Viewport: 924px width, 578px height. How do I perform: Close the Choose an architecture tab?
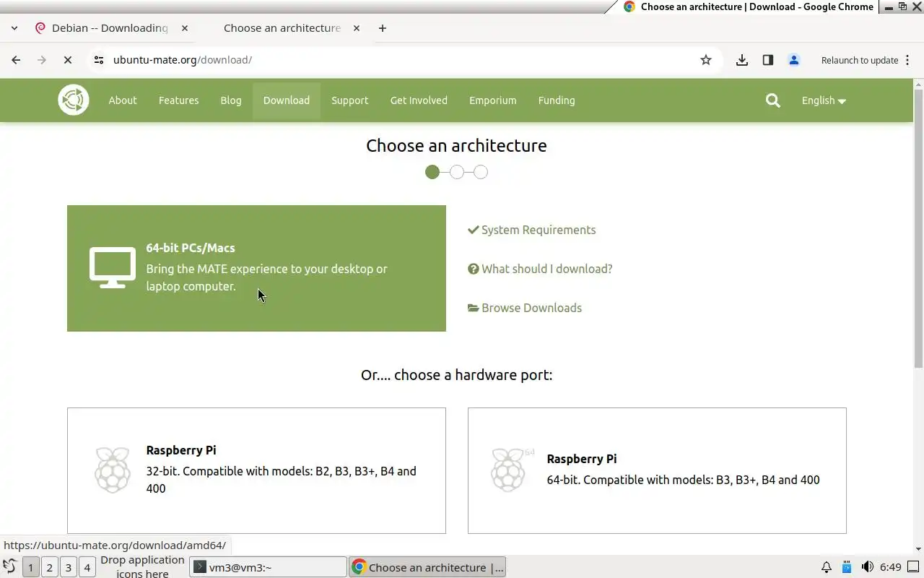pos(357,28)
